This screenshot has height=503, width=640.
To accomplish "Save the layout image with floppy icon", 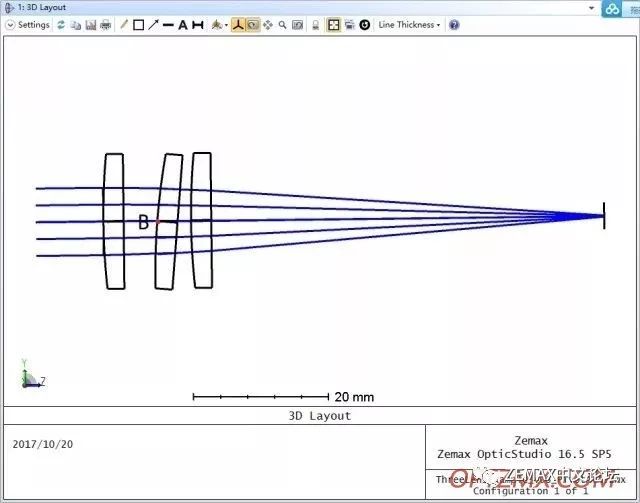I will click(91, 25).
